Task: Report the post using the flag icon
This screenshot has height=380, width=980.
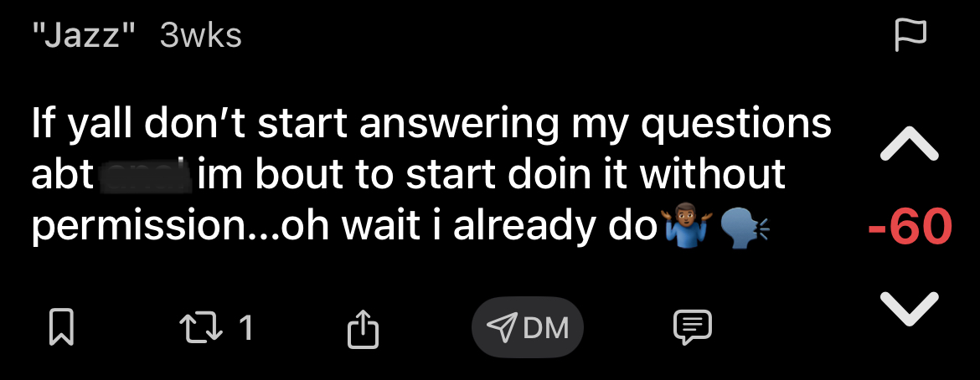Action: (910, 36)
